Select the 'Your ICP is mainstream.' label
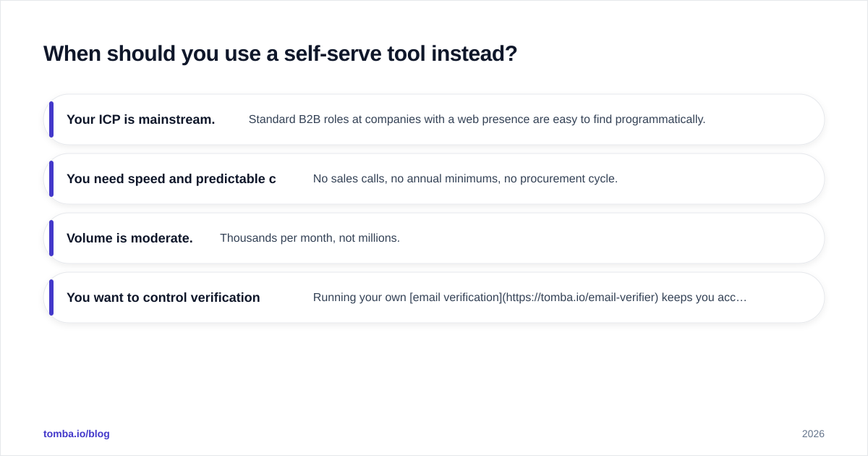The height and width of the screenshot is (456, 868). 140,119
